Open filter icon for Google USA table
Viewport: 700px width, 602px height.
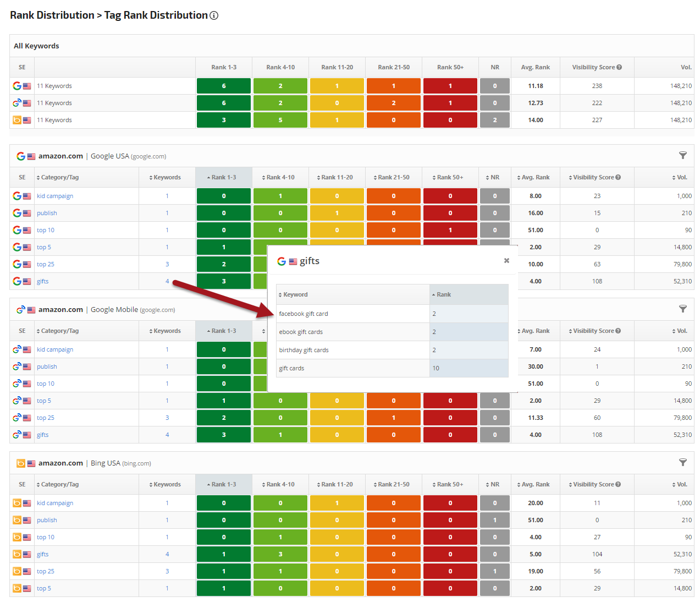point(682,156)
